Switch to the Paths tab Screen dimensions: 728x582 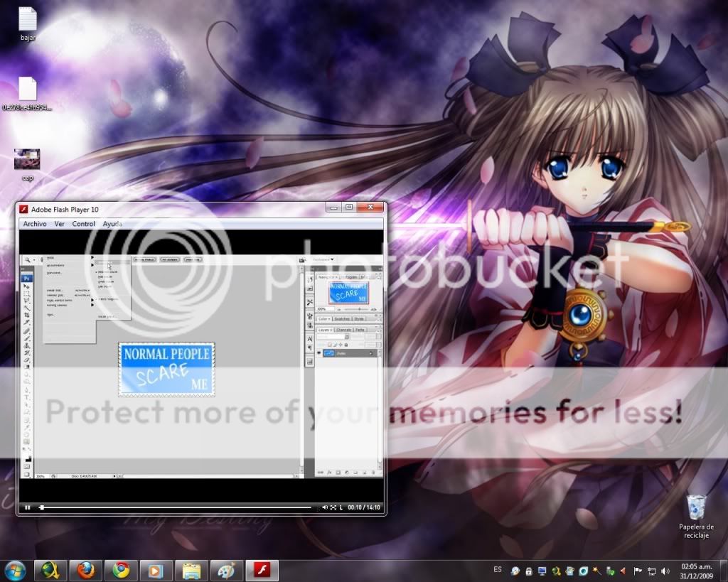pyautogui.click(x=360, y=330)
